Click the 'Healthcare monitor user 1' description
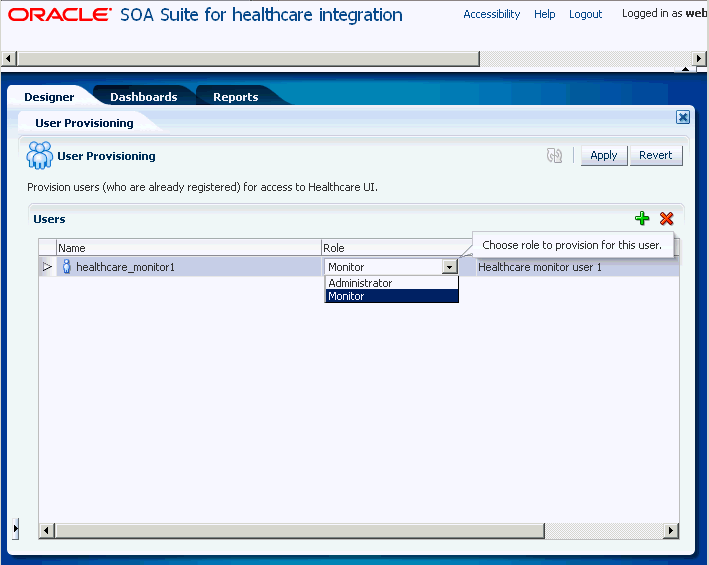This screenshot has width=709, height=565. pyautogui.click(x=540, y=267)
